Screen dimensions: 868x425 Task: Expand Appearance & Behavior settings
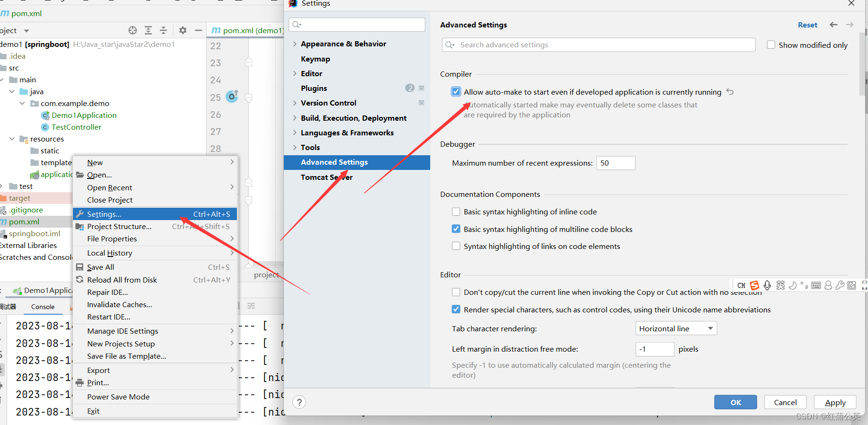pos(295,44)
